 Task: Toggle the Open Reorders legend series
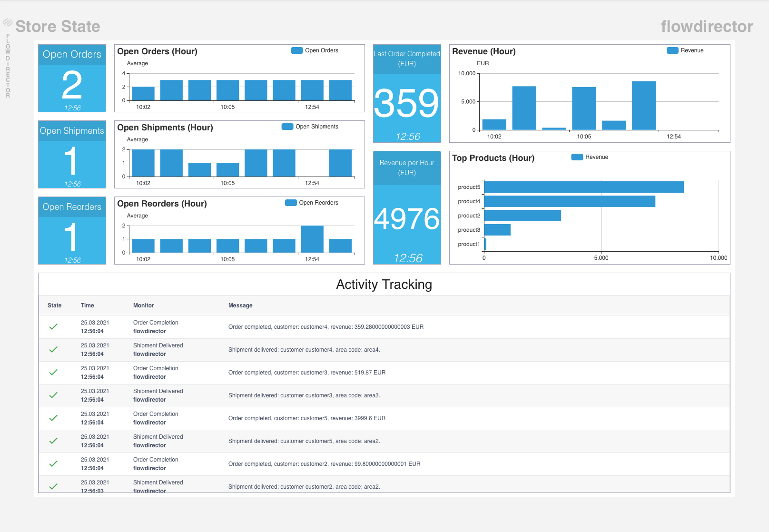312,203
